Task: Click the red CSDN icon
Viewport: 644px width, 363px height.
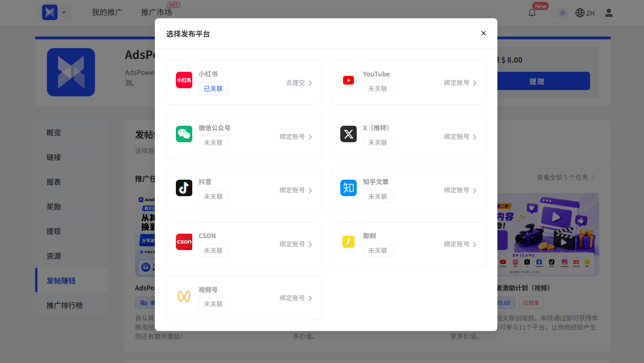Action: pos(184,242)
